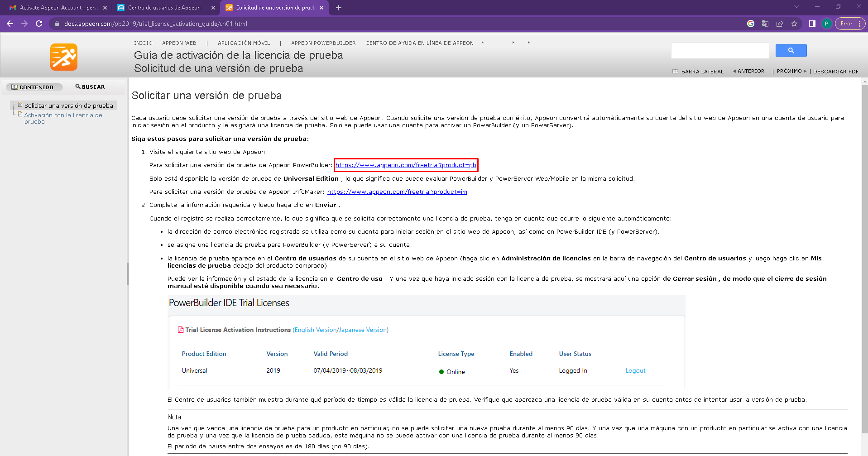Open the green P profile avatar
This screenshot has width=868, height=456.
coord(826,24)
